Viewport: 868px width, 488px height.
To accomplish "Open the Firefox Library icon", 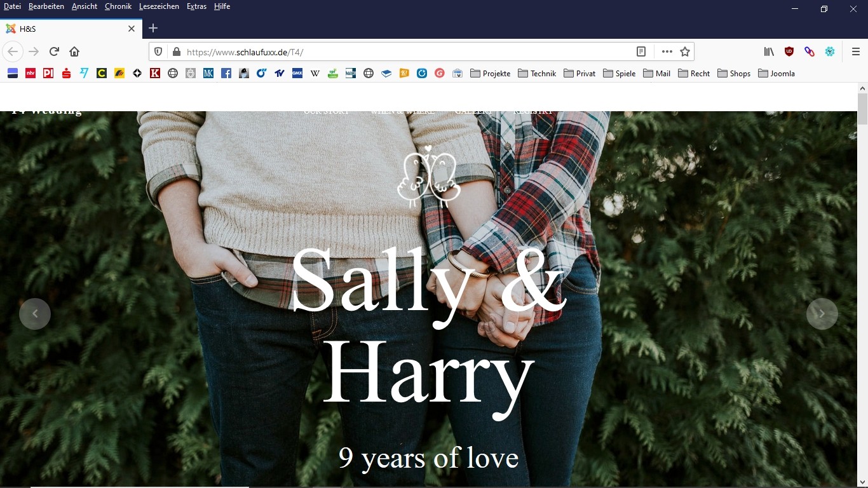I will [769, 51].
